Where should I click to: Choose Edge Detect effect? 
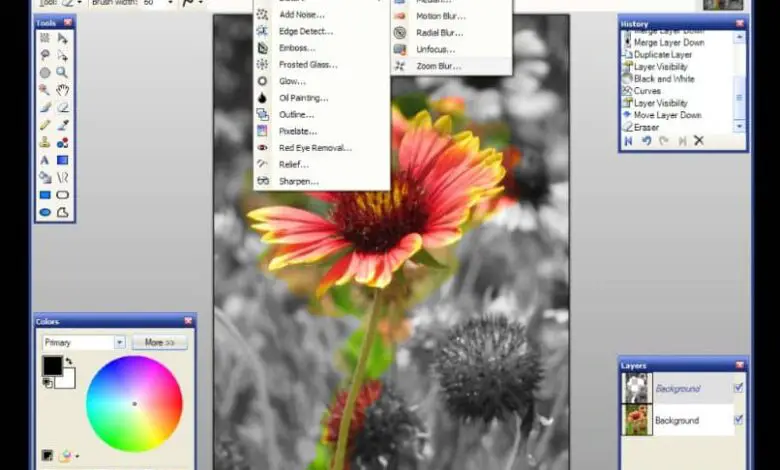pos(321,31)
